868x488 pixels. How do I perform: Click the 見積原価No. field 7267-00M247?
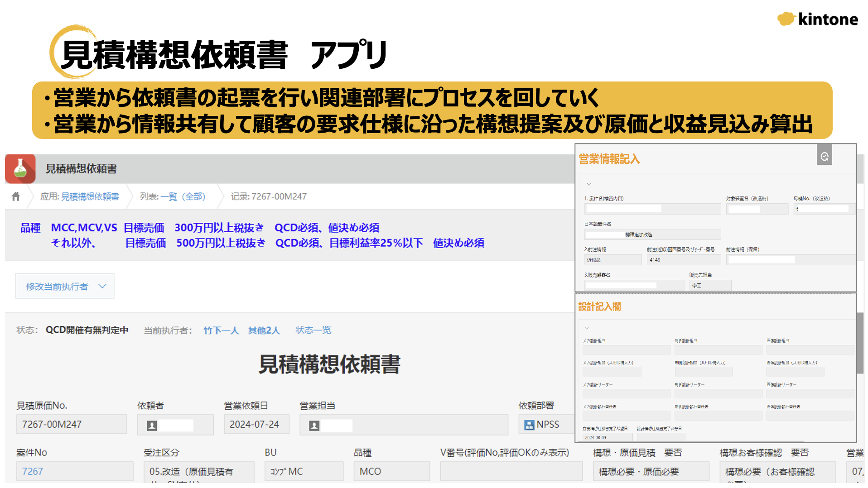(x=72, y=425)
